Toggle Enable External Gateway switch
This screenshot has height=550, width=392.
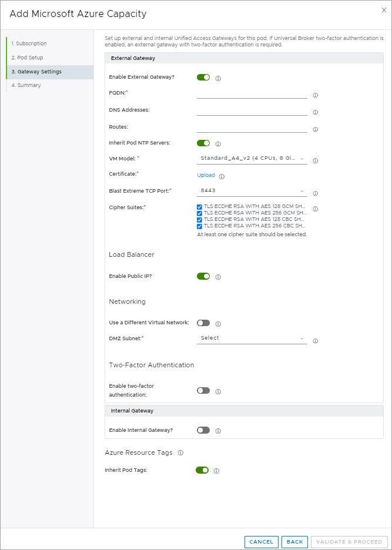(203, 77)
